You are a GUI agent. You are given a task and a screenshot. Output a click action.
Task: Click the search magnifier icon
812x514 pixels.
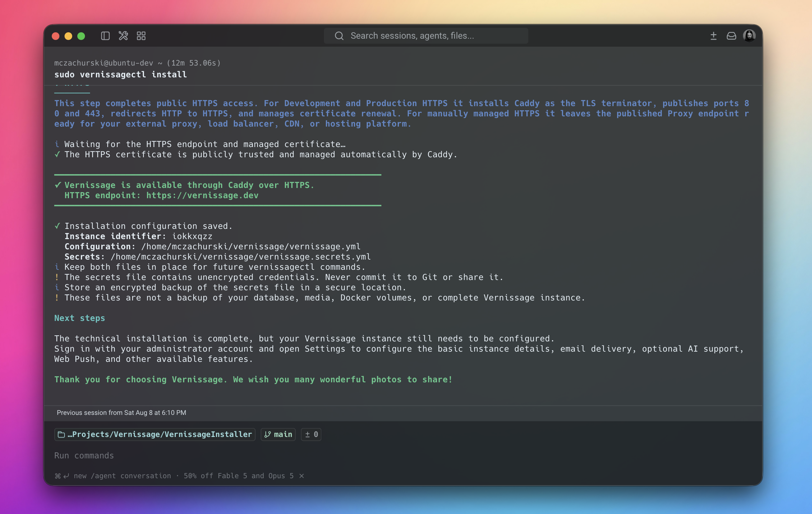coord(339,36)
